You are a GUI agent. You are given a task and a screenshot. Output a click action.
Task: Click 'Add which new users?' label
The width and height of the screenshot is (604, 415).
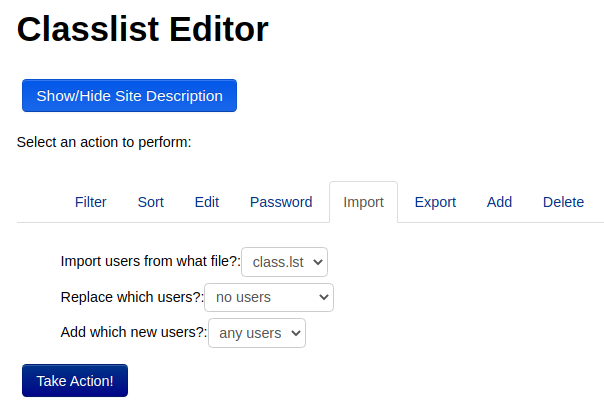[134, 332]
